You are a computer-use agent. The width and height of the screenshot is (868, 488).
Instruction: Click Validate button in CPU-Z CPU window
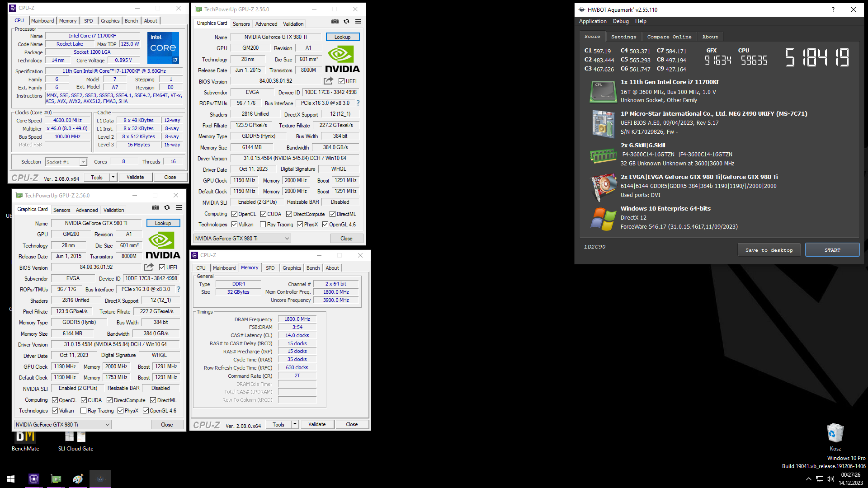(135, 177)
